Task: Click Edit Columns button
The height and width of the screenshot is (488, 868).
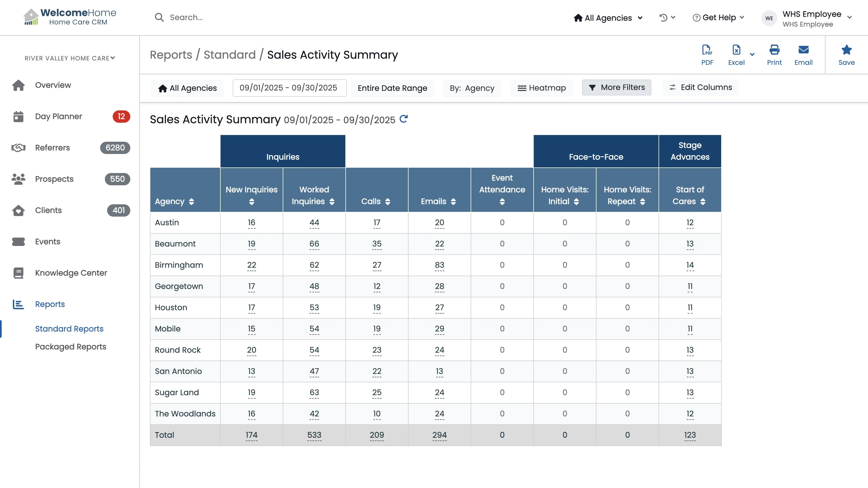Action: (x=700, y=87)
